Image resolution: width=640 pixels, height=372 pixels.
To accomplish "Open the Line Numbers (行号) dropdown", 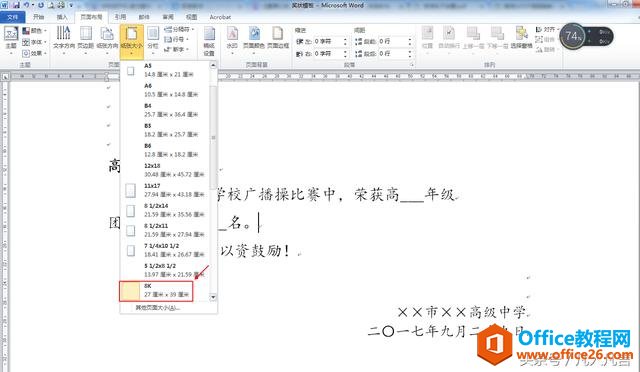I will coord(177,39).
